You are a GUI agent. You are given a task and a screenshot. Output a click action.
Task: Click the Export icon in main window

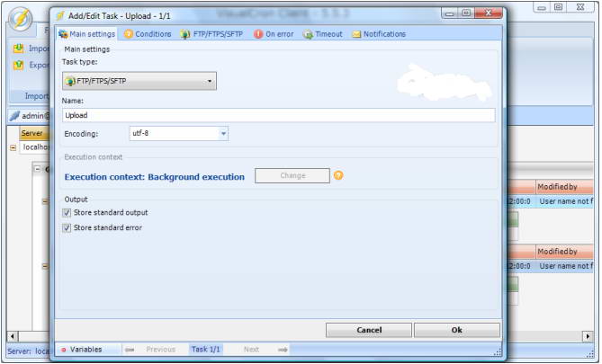(18, 65)
